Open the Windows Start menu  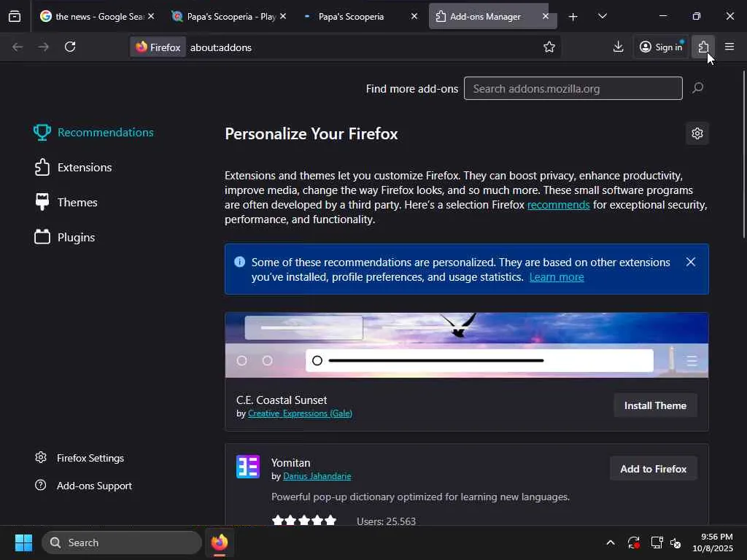23,542
